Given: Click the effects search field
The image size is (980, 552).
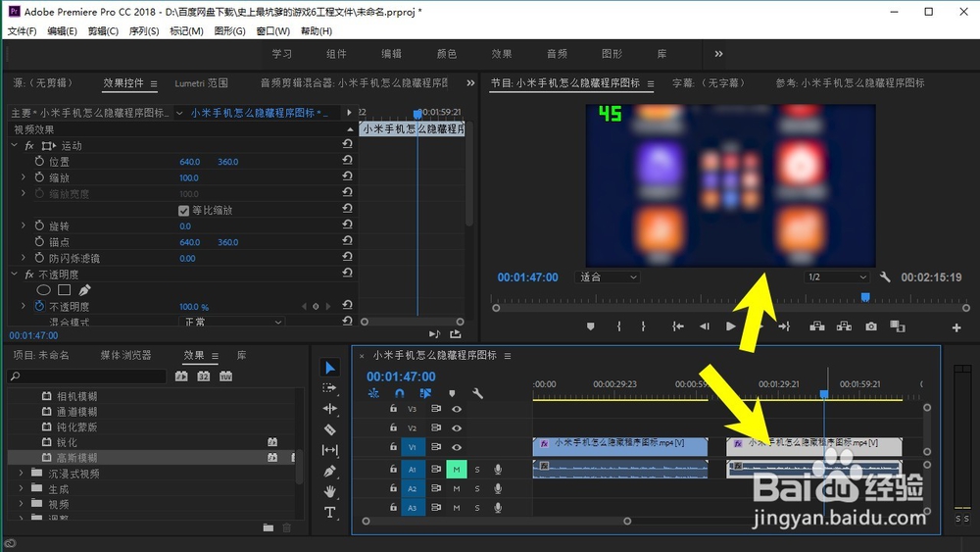Looking at the screenshot, I should point(87,376).
